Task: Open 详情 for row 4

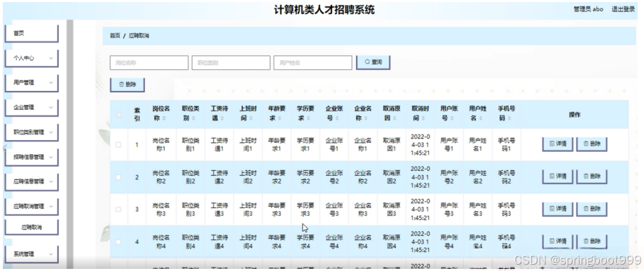Action: [558, 242]
